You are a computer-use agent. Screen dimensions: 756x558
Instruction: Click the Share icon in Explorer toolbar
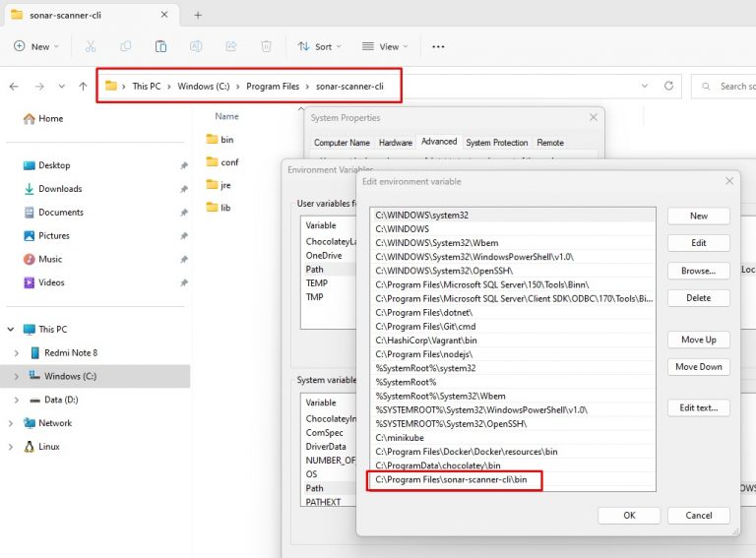pos(231,46)
